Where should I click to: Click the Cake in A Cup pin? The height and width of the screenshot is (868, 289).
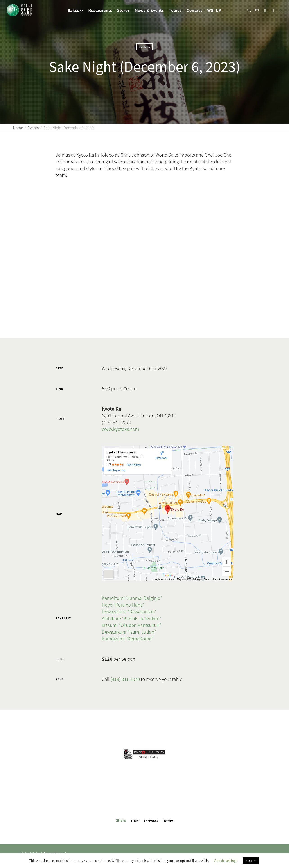coord(209,501)
